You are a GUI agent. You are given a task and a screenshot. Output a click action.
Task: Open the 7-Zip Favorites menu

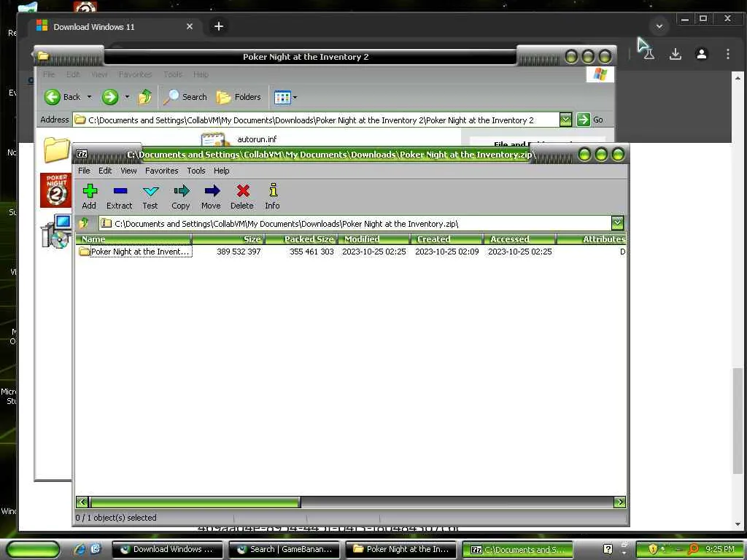tap(161, 171)
